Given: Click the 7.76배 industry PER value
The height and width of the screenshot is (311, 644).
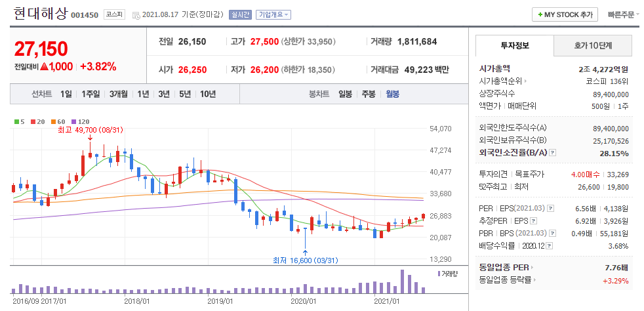Looking at the screenshot, I should (616, 268).
